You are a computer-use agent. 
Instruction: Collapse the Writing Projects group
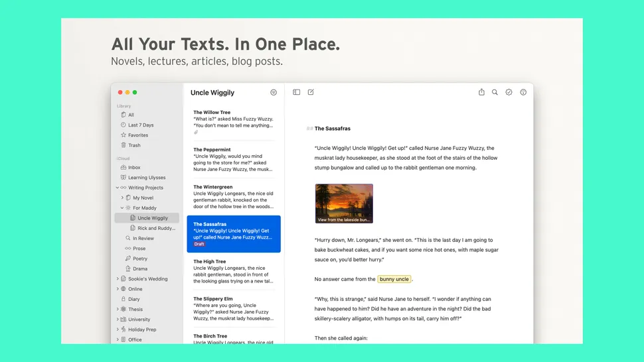[x=118, y=188]
